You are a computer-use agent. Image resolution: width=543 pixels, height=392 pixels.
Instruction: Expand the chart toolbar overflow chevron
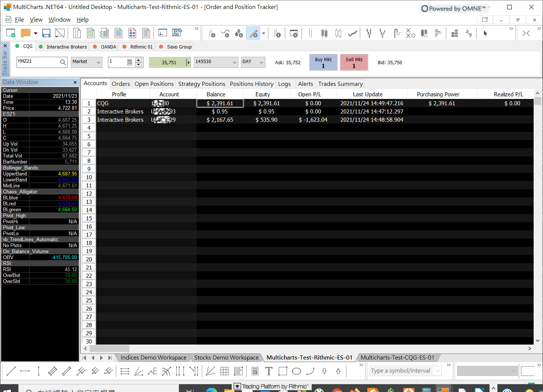[511, 28]
